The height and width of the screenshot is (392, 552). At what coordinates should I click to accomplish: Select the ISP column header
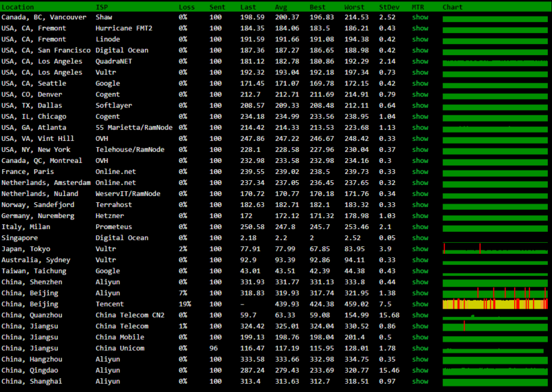(x=101, y=6)
